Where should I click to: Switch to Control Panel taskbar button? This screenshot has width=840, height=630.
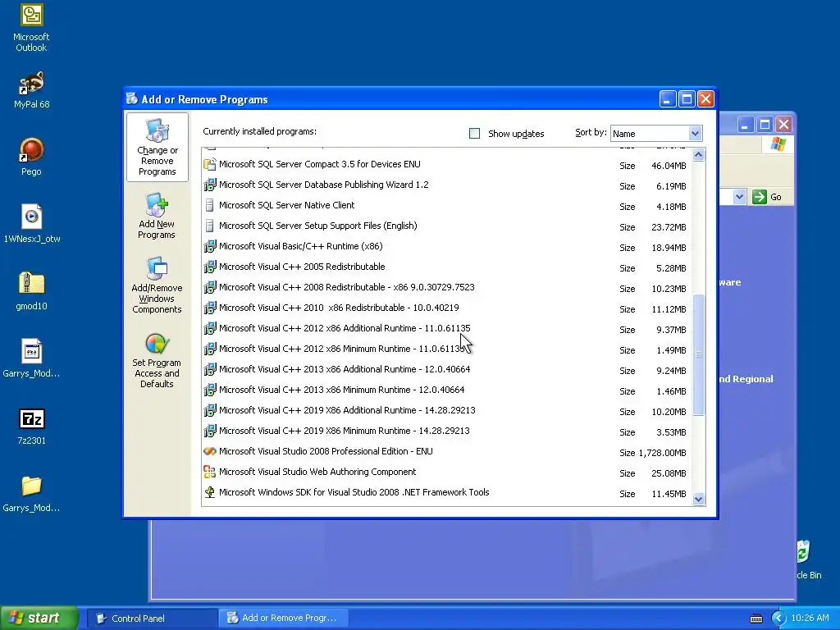click(152, 619)
